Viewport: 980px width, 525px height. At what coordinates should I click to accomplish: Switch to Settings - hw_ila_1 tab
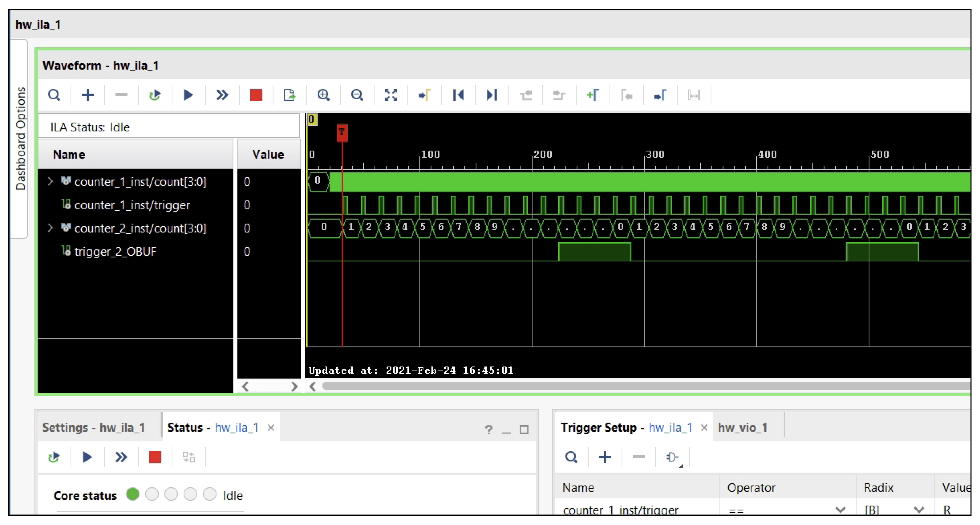click(94, 427)
